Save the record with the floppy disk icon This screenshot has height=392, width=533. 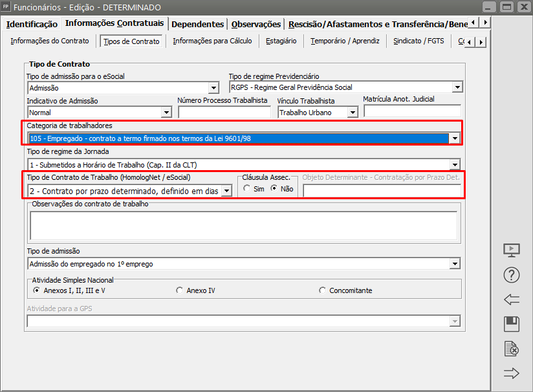pyautogui.click(x=511, y=324)
